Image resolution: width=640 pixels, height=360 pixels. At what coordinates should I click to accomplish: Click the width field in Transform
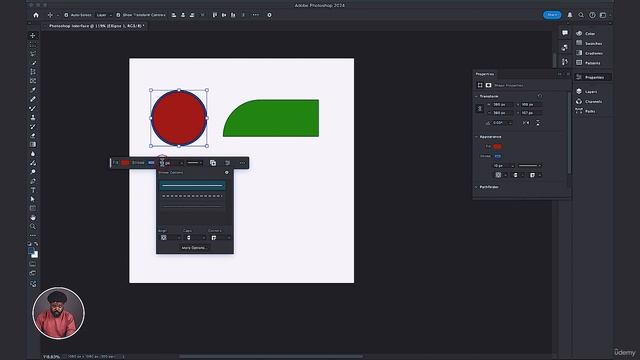click(x=502, y=104)
